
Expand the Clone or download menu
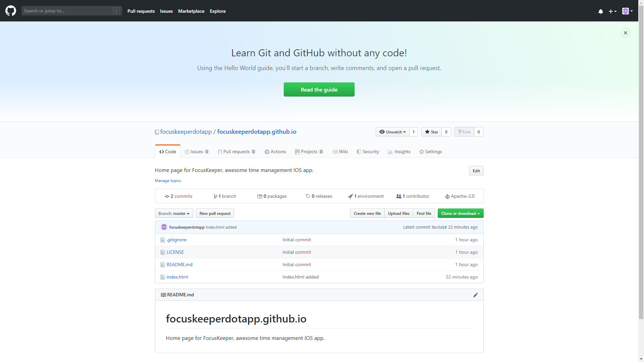pos(460,214)
